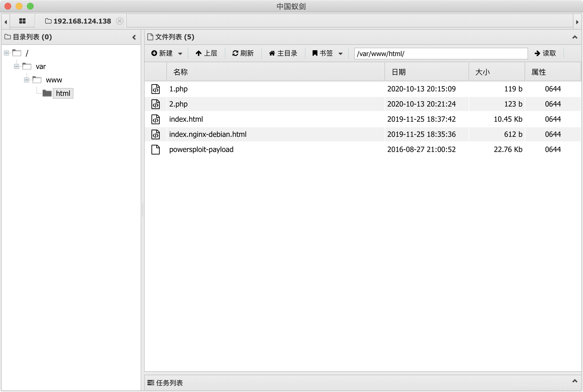The image size is (583, 392).
Task: Click date 2020-10-13 20:21:24
Action: 422,104
